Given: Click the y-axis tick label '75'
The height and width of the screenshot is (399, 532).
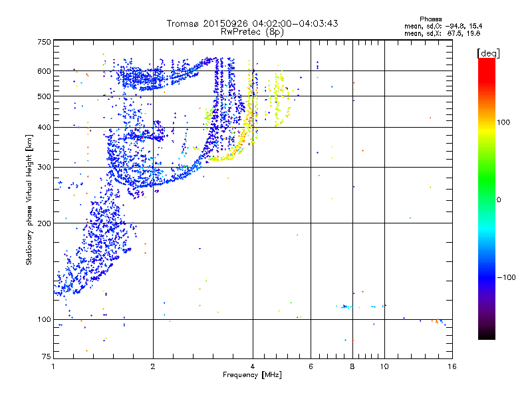Looking at the screenshot, I should (x=47, y=356).
